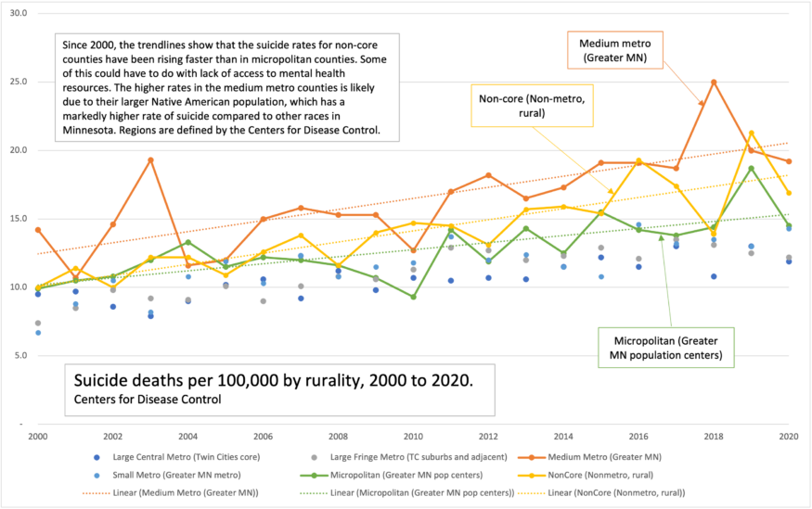Viewport: 812px width, 509px height.
Task: Click the yellow NonCore peak point at 2019
Action: point(752,133)
